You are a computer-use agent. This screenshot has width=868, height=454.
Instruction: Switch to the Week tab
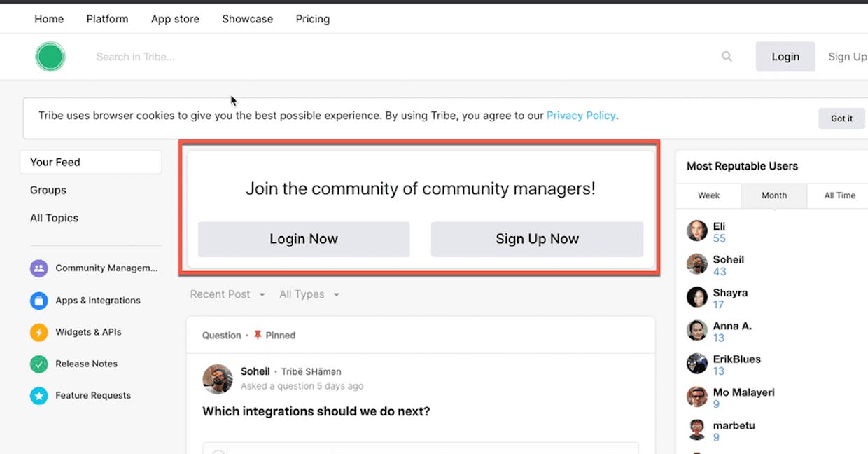pos(709,195)
